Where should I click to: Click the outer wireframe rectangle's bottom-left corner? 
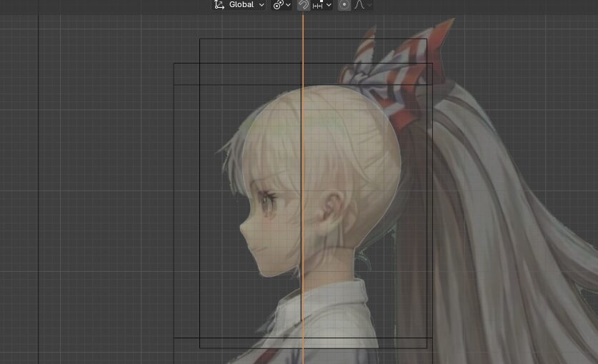[x=174, y=338]
